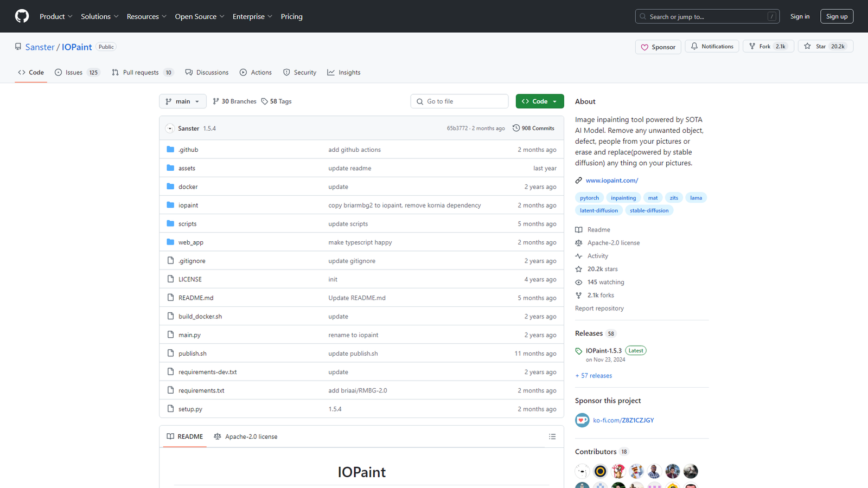Click the eye icon beside 145 watching
Viewport: 868px width, 488px height.
(579, 282)
